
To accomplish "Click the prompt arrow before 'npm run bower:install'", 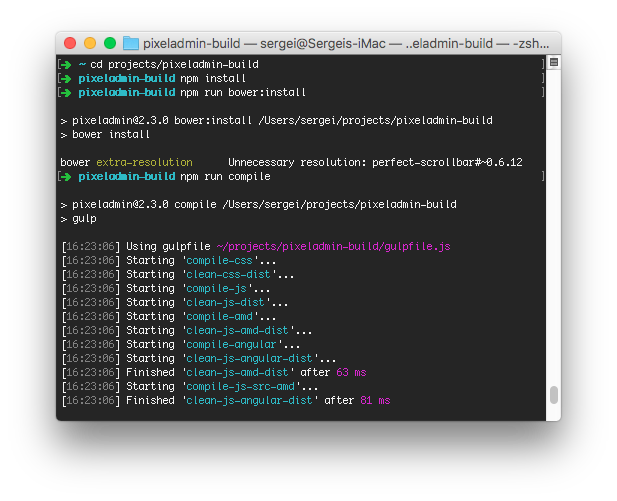I will [67, 92].
